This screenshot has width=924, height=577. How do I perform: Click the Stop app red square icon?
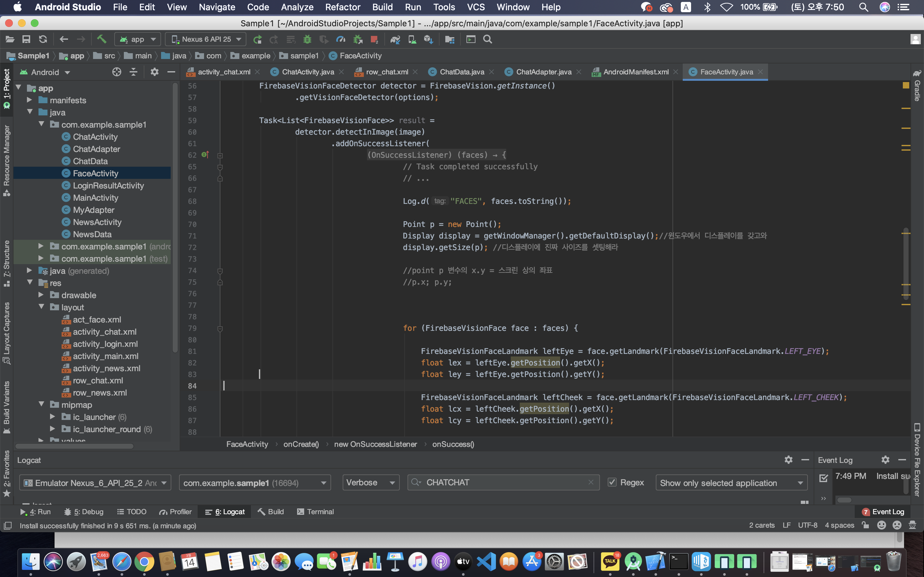[374, 39]
